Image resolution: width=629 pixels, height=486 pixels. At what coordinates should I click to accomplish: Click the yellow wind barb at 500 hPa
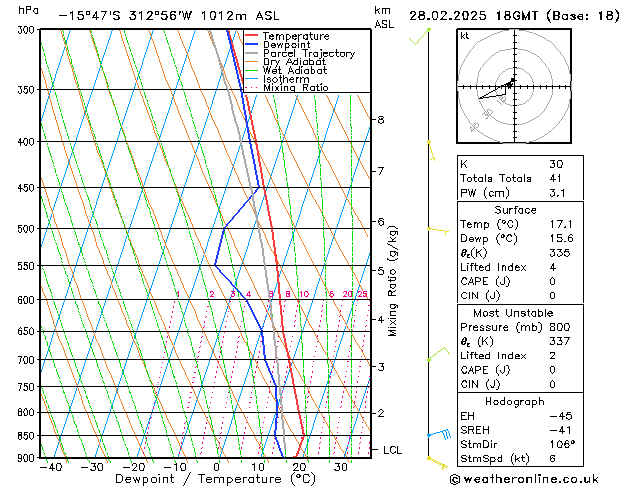point(438,230)
